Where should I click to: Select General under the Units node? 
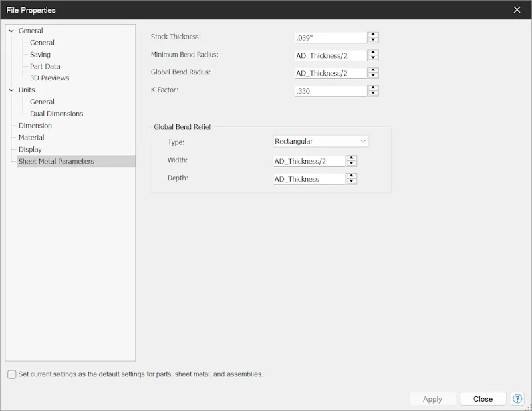(42, 102)
